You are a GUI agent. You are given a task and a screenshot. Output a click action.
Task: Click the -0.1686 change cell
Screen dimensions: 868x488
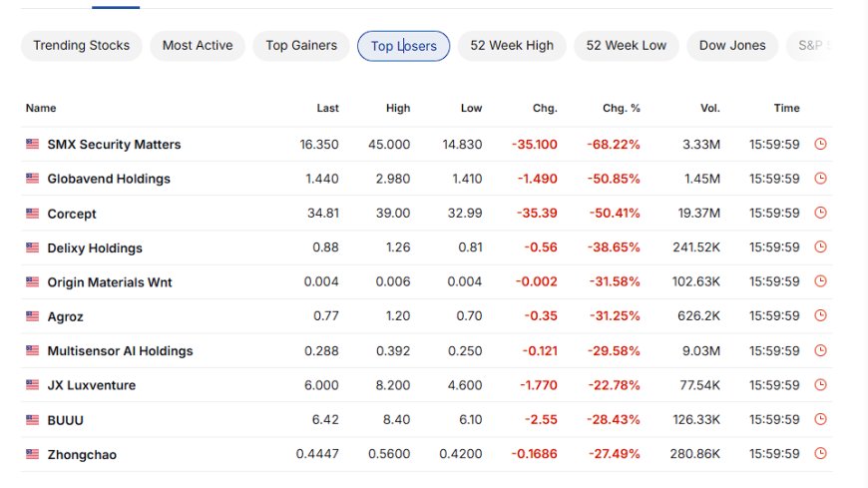click(534, 454)
